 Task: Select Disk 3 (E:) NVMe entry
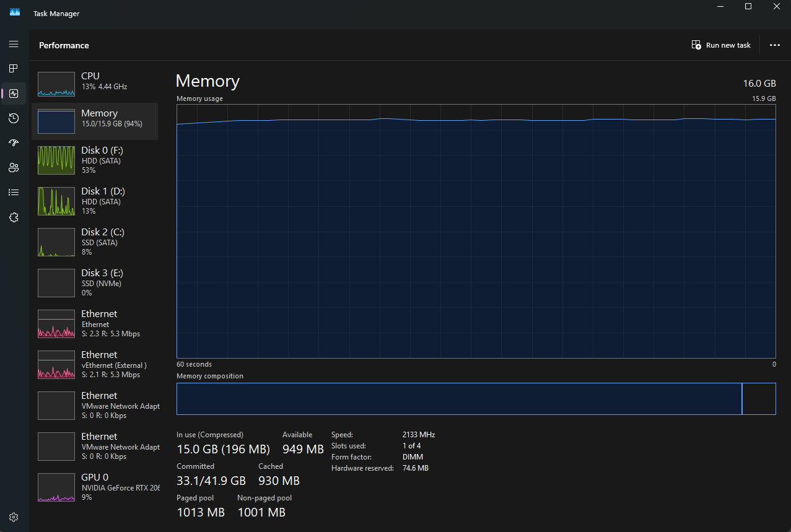pyautogui.click(x=95, y=284)
